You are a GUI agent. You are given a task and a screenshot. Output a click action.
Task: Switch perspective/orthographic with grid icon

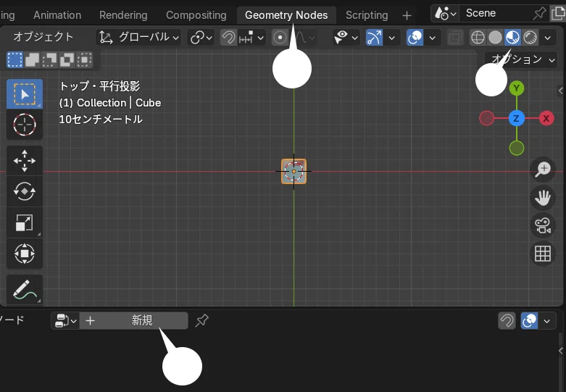tap(543, 254)
